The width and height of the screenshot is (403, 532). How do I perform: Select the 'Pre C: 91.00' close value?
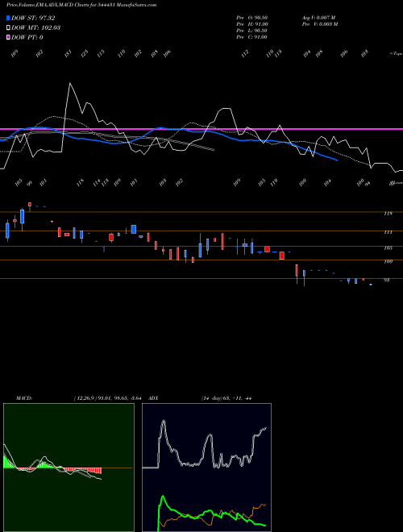[252, 37]
